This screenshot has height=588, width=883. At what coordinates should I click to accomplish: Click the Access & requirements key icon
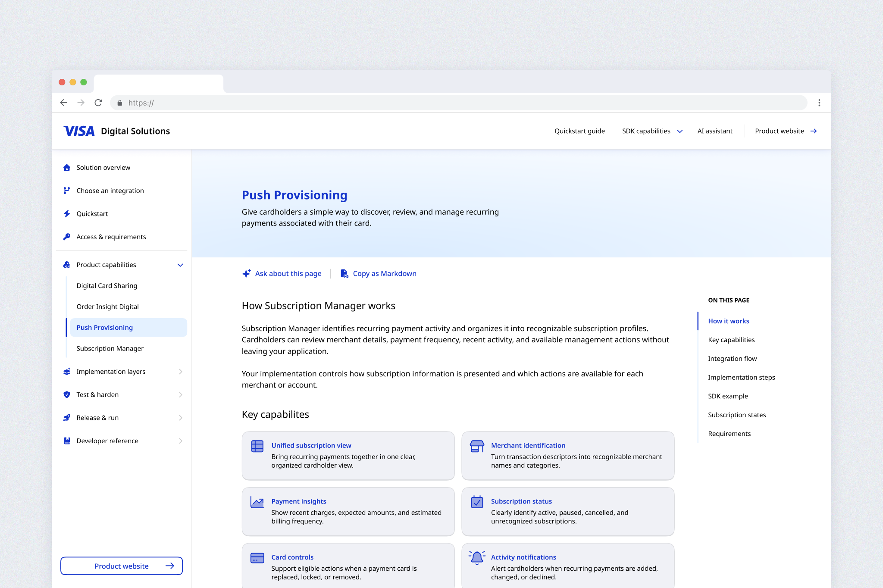click(x=67, y=237)
